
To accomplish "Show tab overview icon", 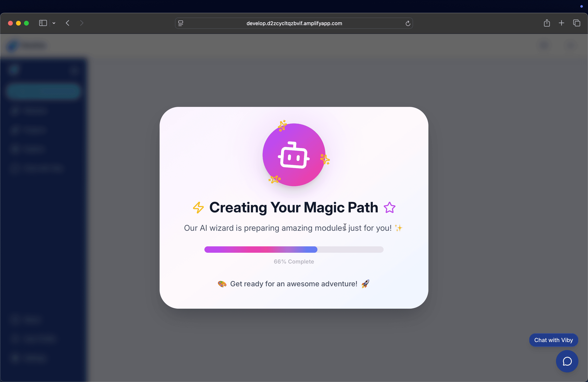I will pyautogui.click(x=576, y=23).
